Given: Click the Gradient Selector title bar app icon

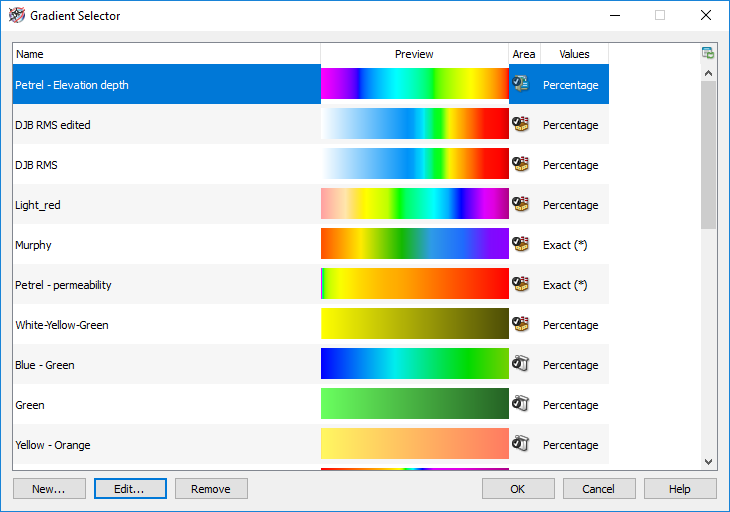Looking at the screenshot, I should coord(16,16).
